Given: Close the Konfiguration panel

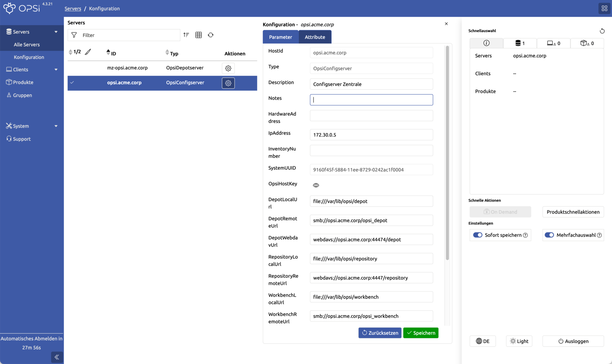Looking at the screenshot, I should 446,24.
